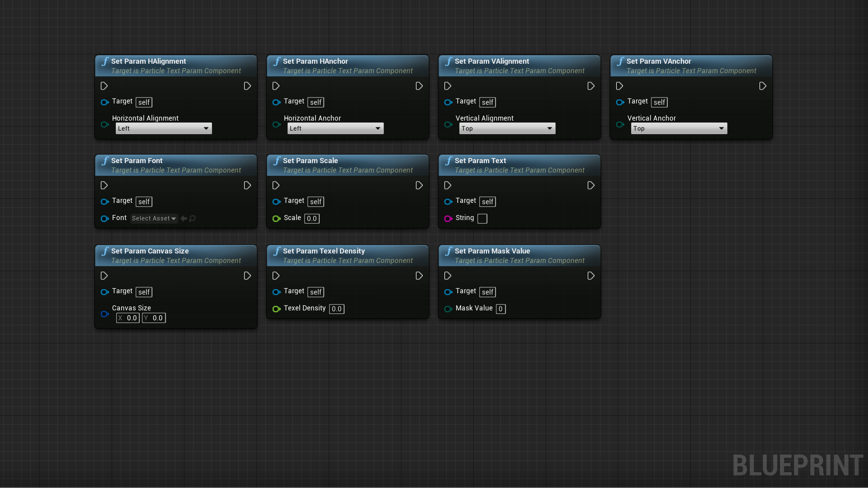Image resolution: width=868 pixels, height=488 pixels.
Task: Click String text input box
Action: (x=482, y=219)
